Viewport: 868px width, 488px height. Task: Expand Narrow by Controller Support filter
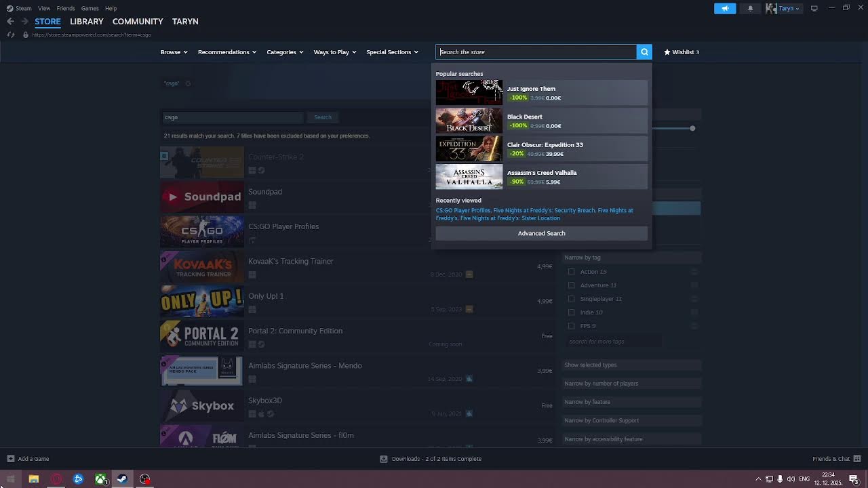tap(631, 420)
